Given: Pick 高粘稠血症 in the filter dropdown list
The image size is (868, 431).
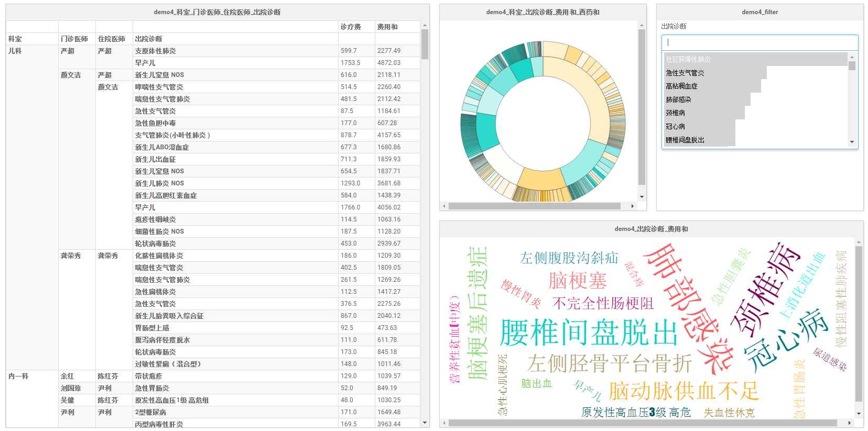Looking at the screenshot, I should point(681,86).
